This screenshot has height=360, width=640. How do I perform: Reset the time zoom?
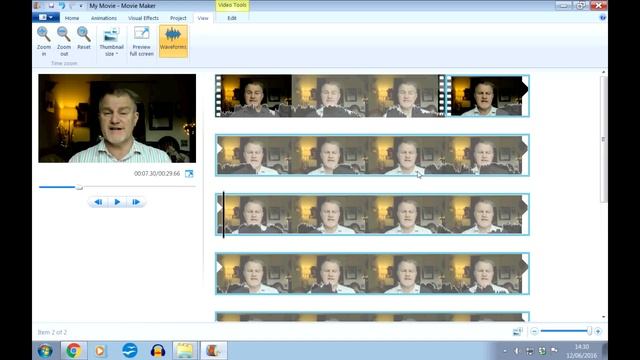[84, 38]
